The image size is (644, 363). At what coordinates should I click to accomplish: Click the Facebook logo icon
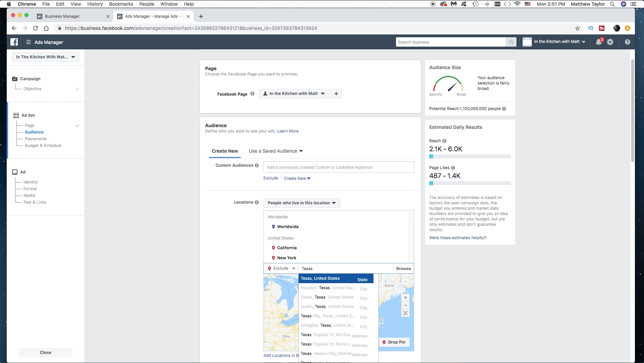tap(14, 42)
